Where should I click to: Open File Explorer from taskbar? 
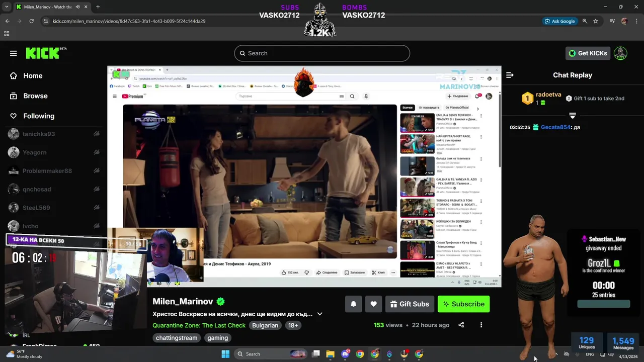pyautogui.click(x=330, y=354)
